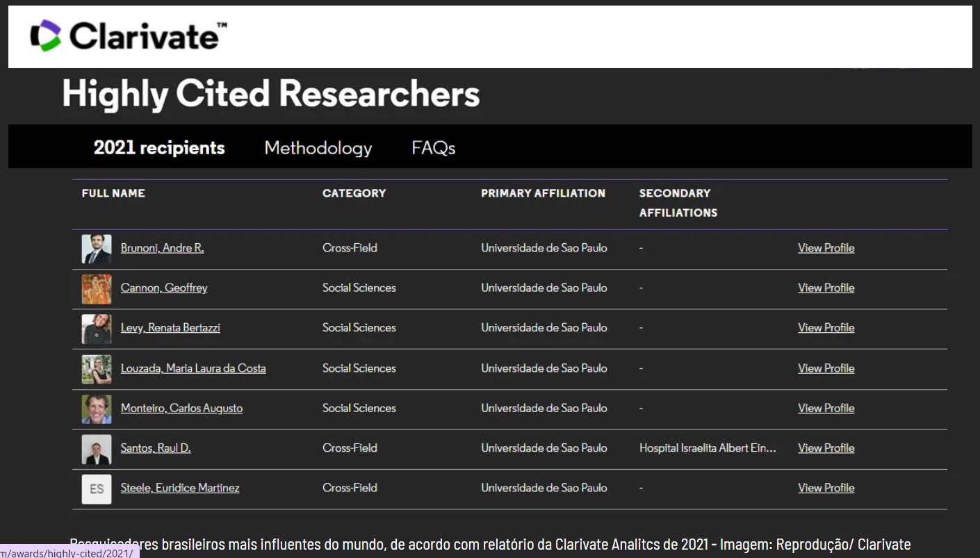Open Cannon, Geoffrey name link
980x558 pixels.
(x=164, y=288)
